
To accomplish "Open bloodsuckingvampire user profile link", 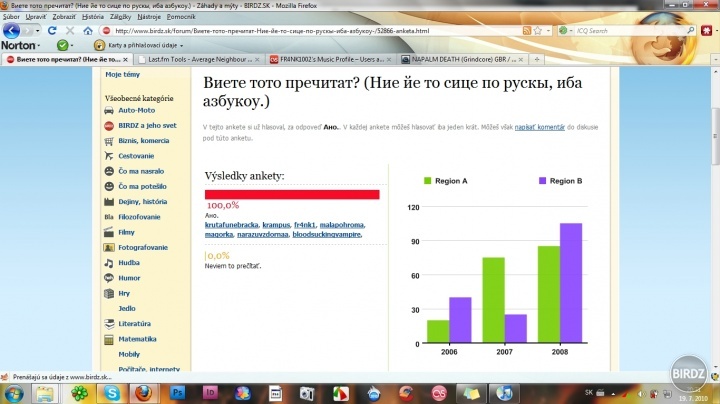I will click(x=326, y=234).
